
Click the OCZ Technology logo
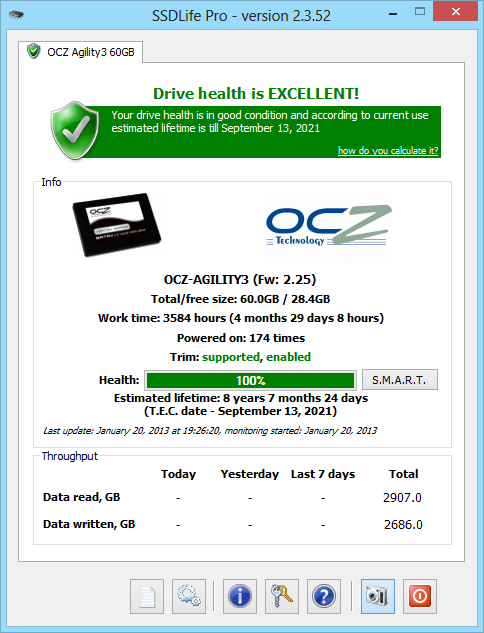329,225
